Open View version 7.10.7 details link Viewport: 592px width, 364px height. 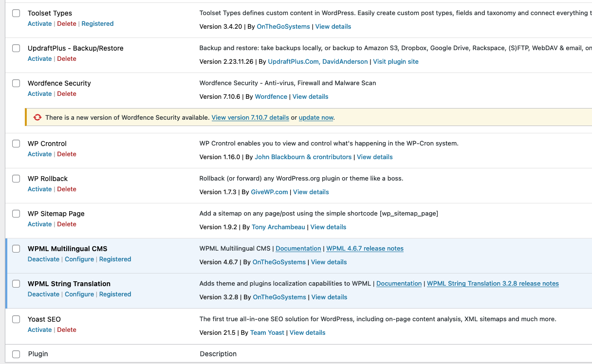(x=250, y=117)
